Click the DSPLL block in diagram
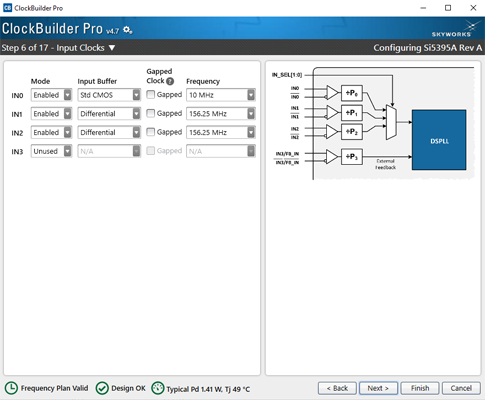Image resolution: width=485 pixels, height=400 pixels. (x=439, y=140)
